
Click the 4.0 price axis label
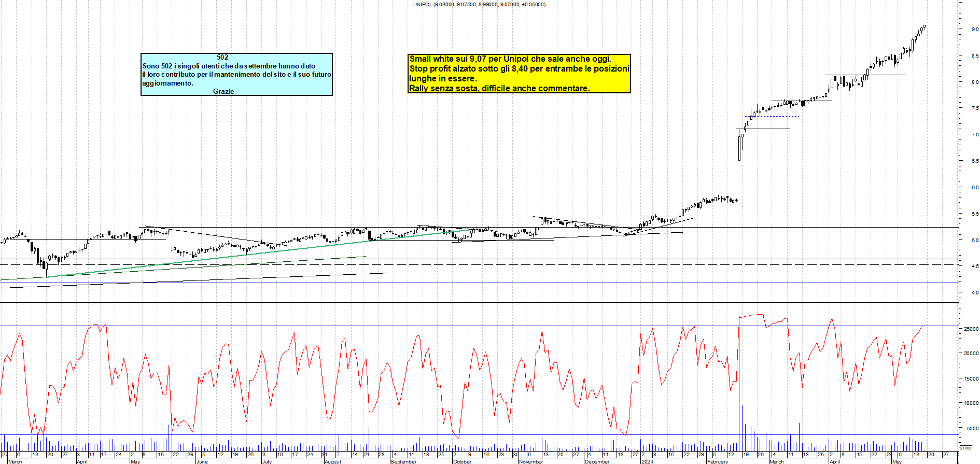pyautogui.click(x=975, y=293)
